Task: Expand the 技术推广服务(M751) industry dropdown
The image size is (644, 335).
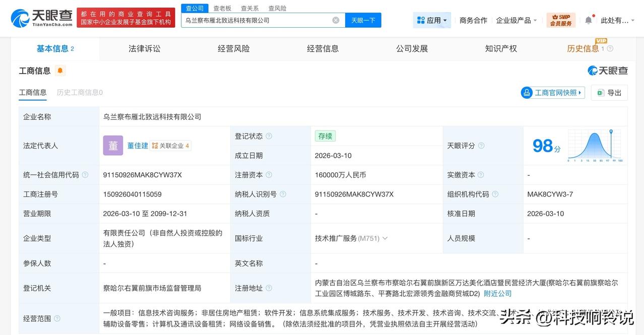Action: (x=384, y=238)
